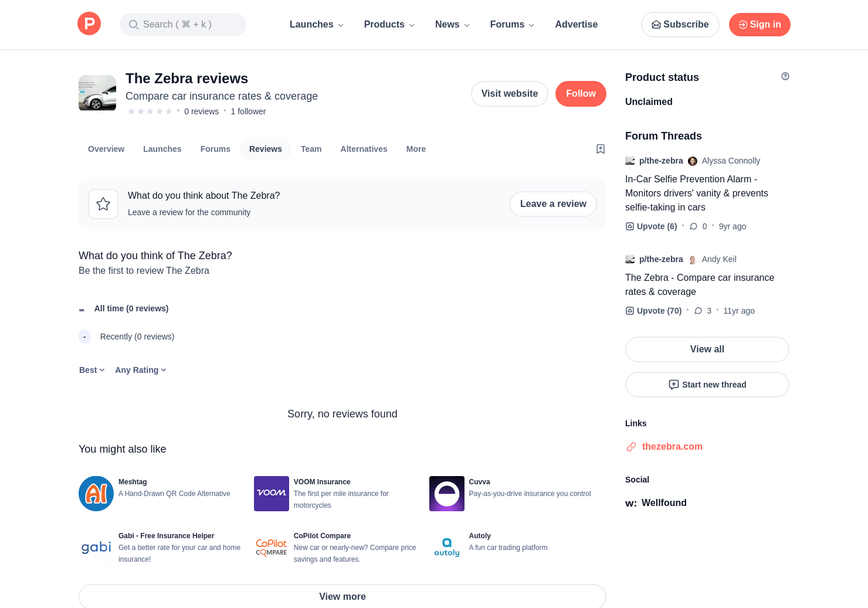Viewport: 868px width, 608px height.
Task: Select the Reviews tab
Action: point(266,149)
